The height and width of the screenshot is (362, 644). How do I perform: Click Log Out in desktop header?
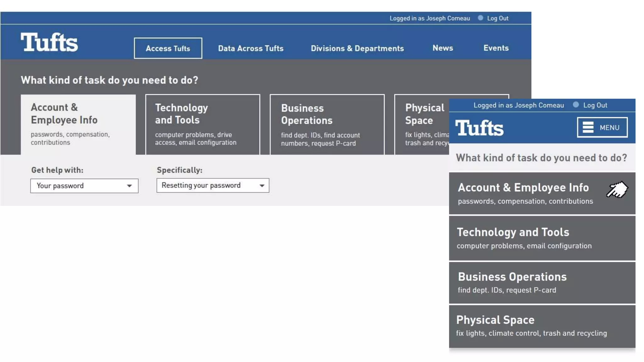(497, 18)
